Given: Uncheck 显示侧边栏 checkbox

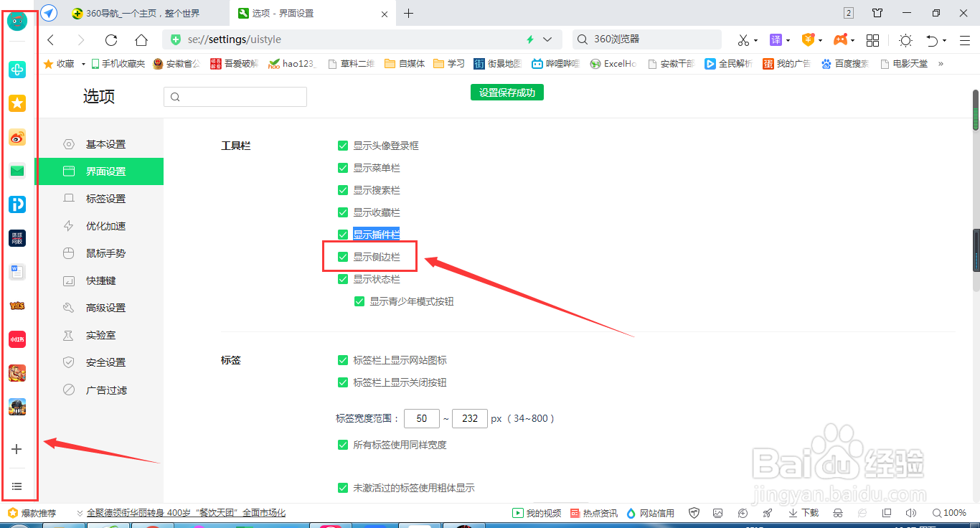Looking at the screenshot, I should tap(343, 256).
